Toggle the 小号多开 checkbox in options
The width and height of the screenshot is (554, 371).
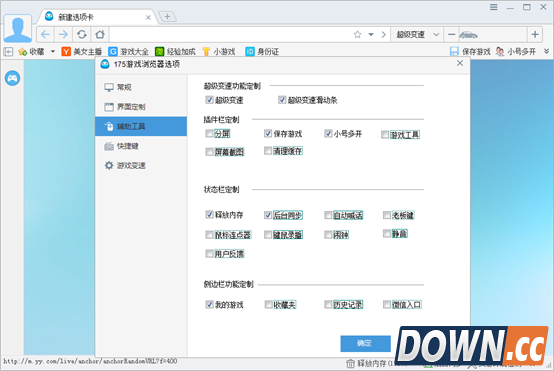tap(328, 134)
